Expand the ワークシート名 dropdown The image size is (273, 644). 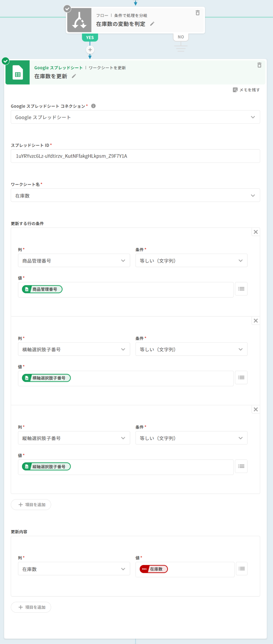point(135,195)
